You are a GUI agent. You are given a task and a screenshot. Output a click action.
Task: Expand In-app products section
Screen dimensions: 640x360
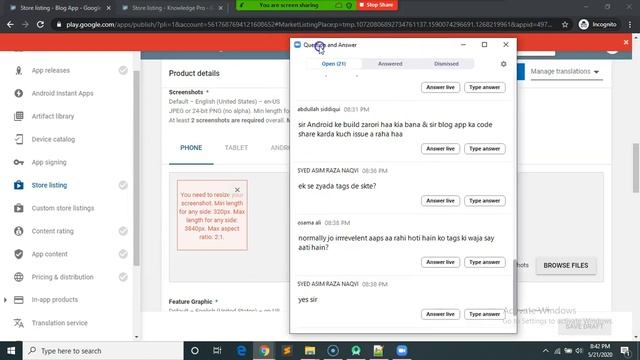point(5,300)
